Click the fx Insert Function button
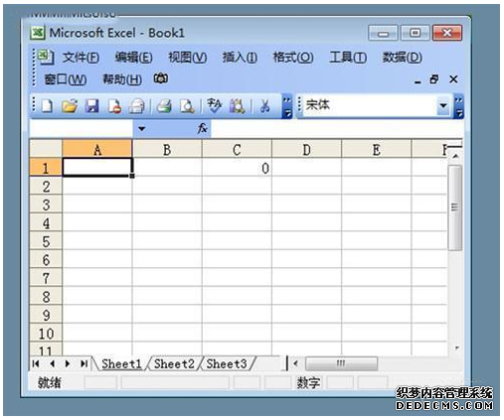The width and height of the screenshot is (504, 420). [x=203, y=128]
